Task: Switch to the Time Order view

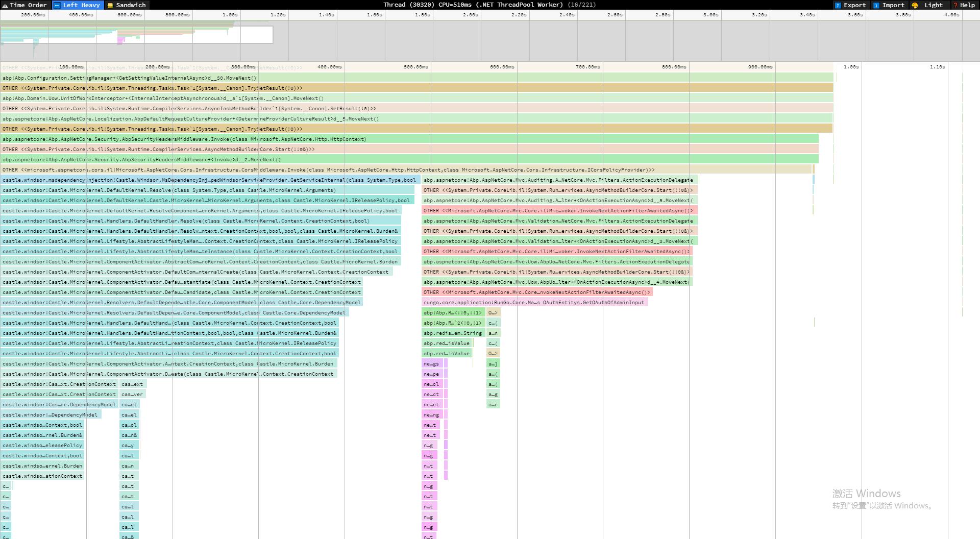Action: (25, 5)
